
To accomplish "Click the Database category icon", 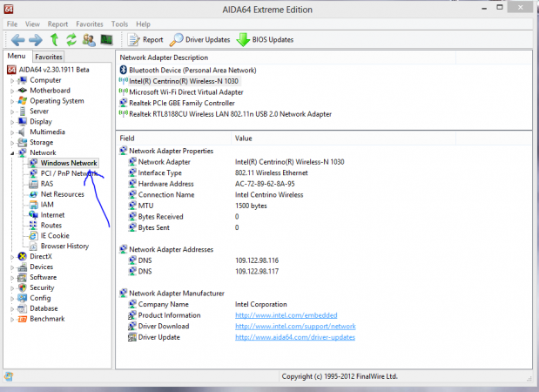I will point(23,308).
